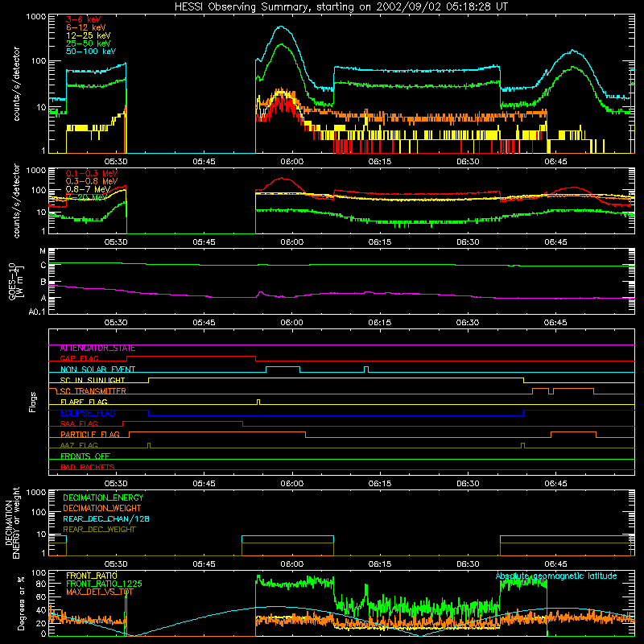Image resolution: width=644 pixels, height=644 pixels.
Task: Click the SAA_FLAG label
Action: 79,424
